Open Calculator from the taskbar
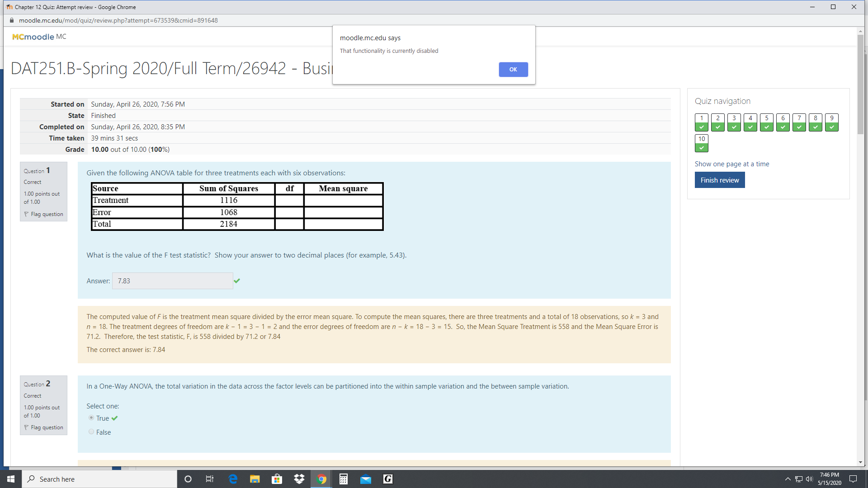This screenshot has height=488, width=868. point(343,479)
